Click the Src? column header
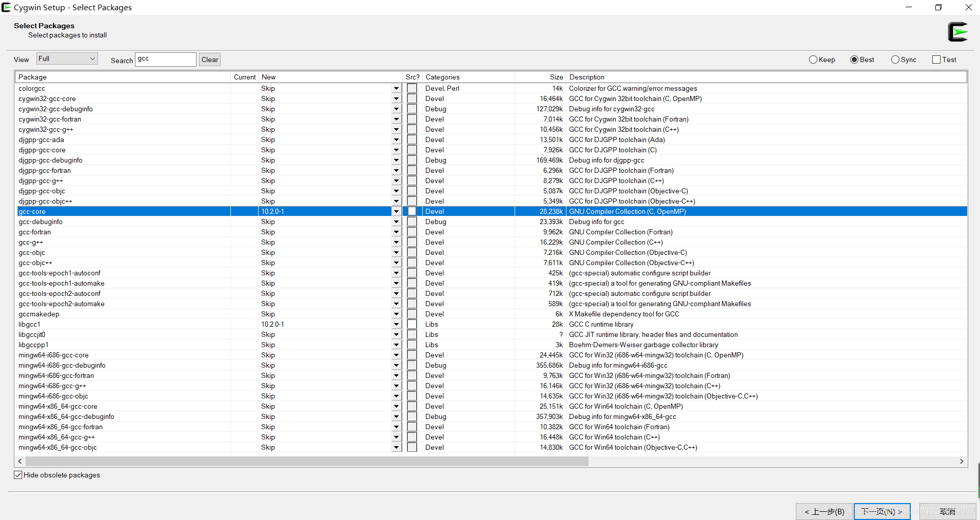Screen dimensions: 980x520 [x=413, y=77]
